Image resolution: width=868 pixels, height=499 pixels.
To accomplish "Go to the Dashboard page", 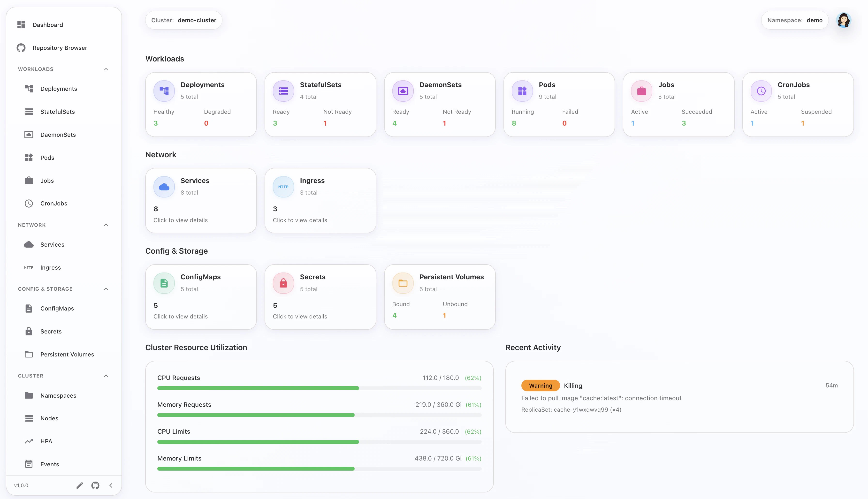I will (x=48, y=24).
